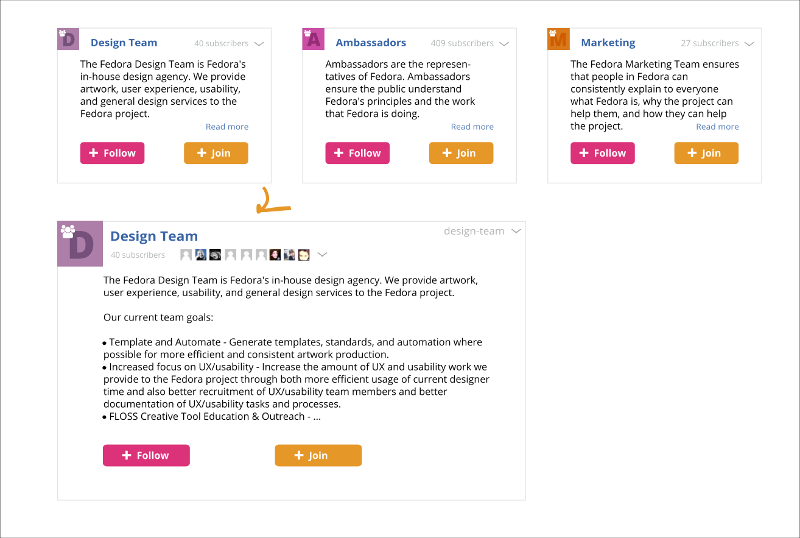Expand the chevron beside 409 subscribers
This screenshot has width=800, height=538.
pyautogui.click(x=504, y=44)
